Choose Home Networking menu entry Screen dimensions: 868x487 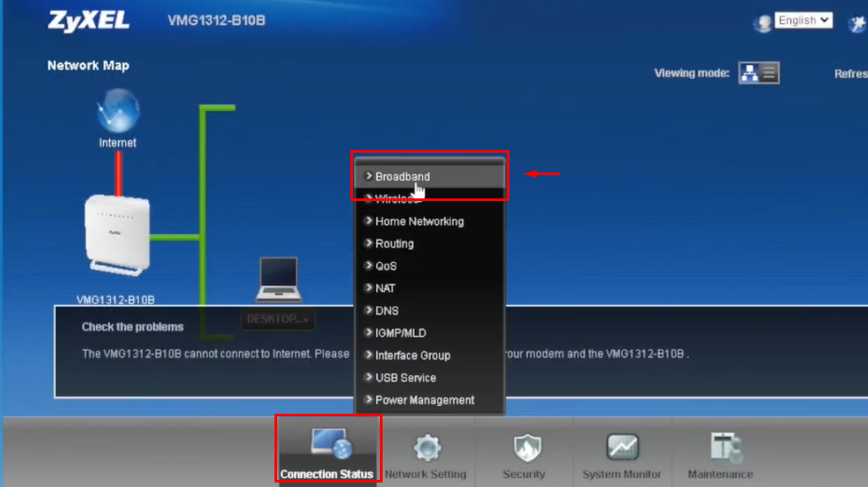(418, 222)
